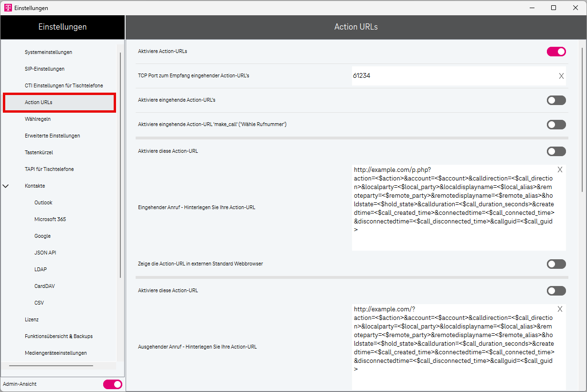This screenshot has width=587, height=392.
Task: Open Tastenkürzel settings
Action: click(x=39, y=152)
